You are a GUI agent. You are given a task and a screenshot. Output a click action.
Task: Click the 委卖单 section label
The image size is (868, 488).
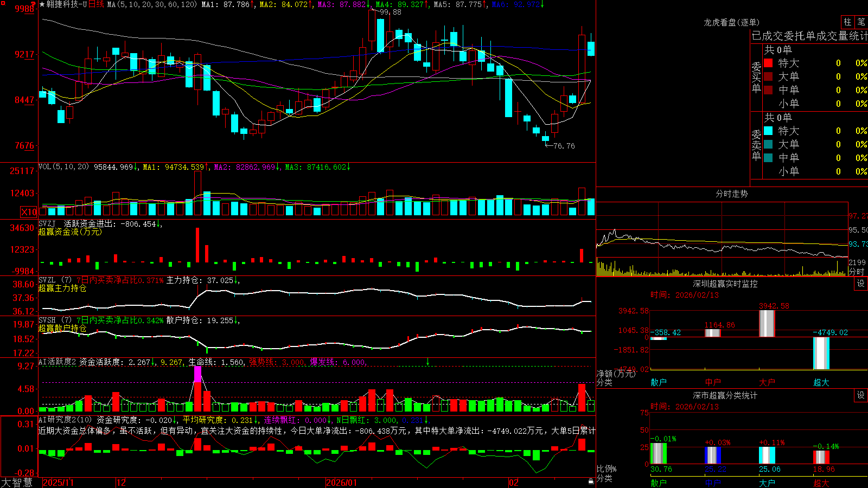click(756, 145)
